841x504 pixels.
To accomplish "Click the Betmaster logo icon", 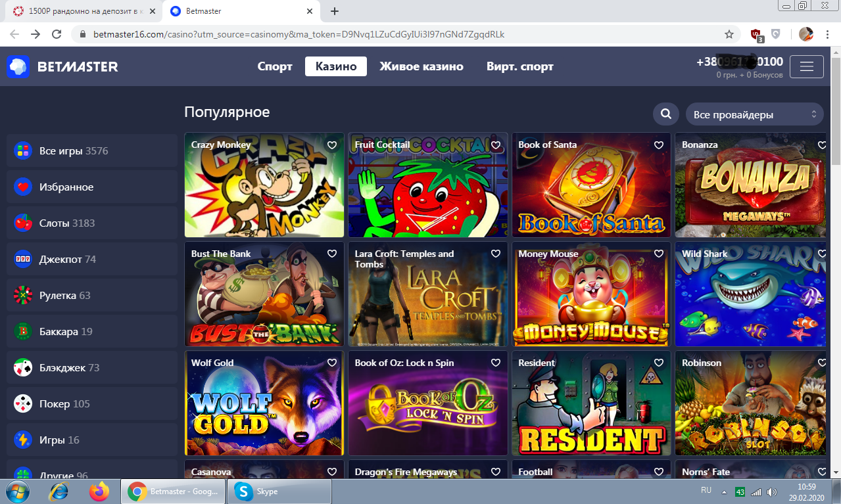I will point(18,66).
